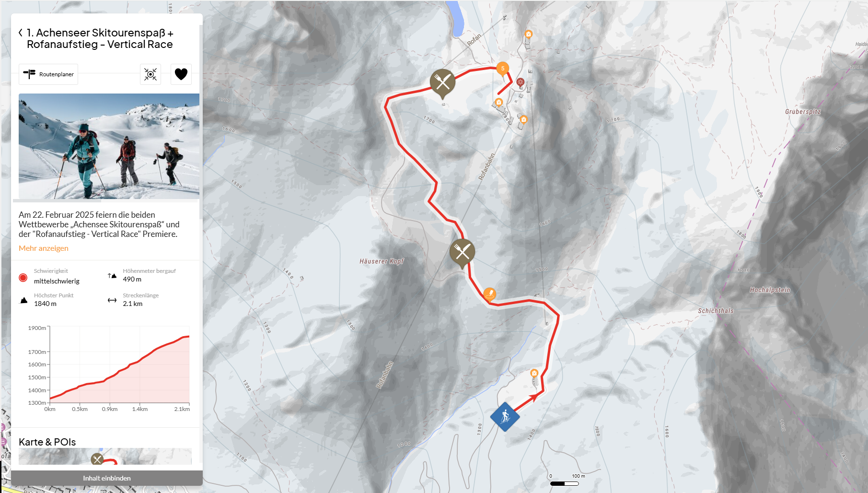Click the orange photo marker near route start
This screenshot has width=868, height=493.
coord(534,373)
